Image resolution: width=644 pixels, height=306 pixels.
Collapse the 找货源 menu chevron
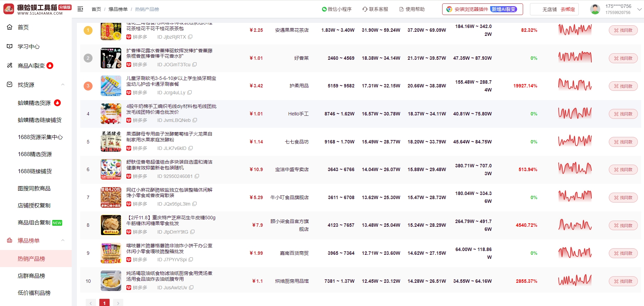63,85
